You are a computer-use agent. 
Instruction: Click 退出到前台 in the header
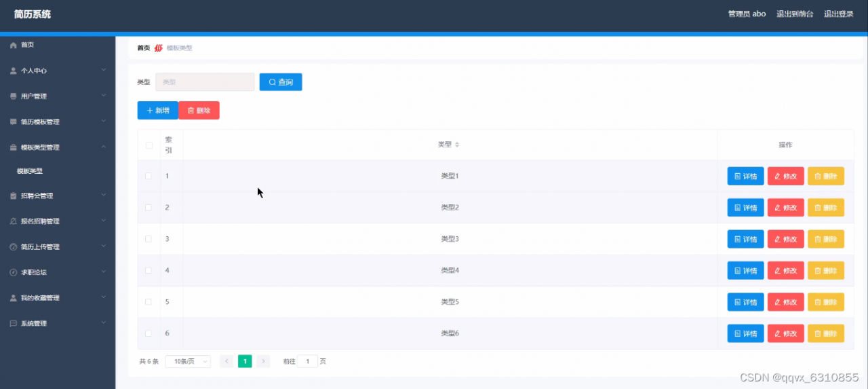pyautogui.click(x=795, y=14)
